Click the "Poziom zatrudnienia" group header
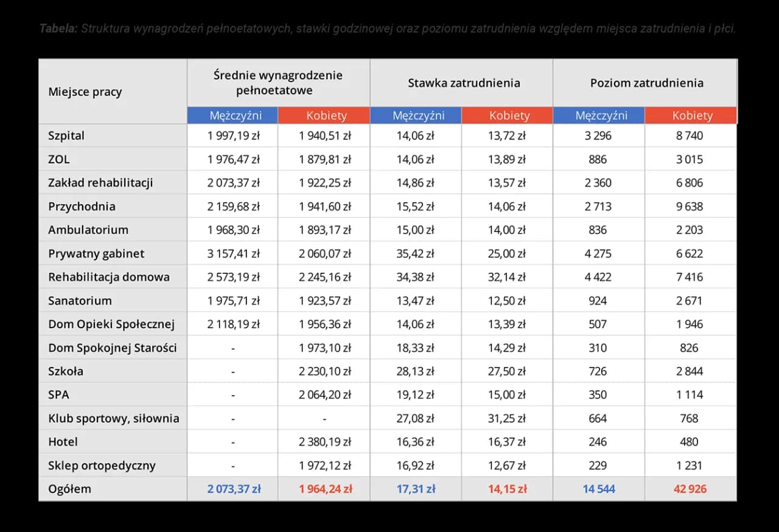Image resolution: width=779 pixels, height=532 pixels. [646, 83]
